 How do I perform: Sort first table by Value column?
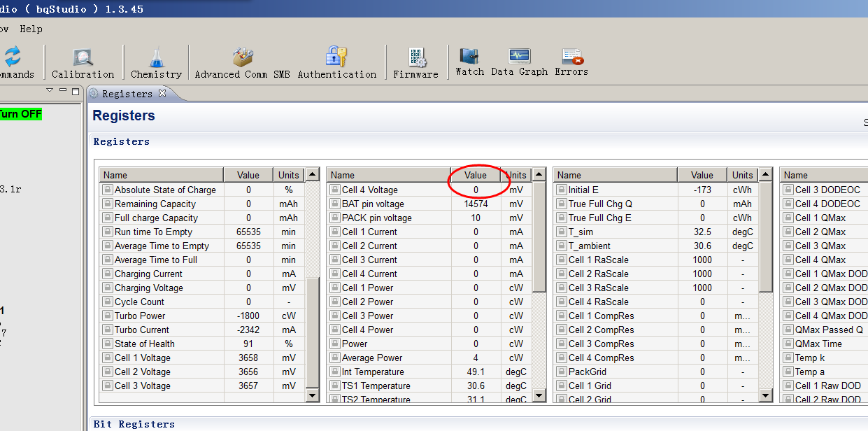coord(248,175)
